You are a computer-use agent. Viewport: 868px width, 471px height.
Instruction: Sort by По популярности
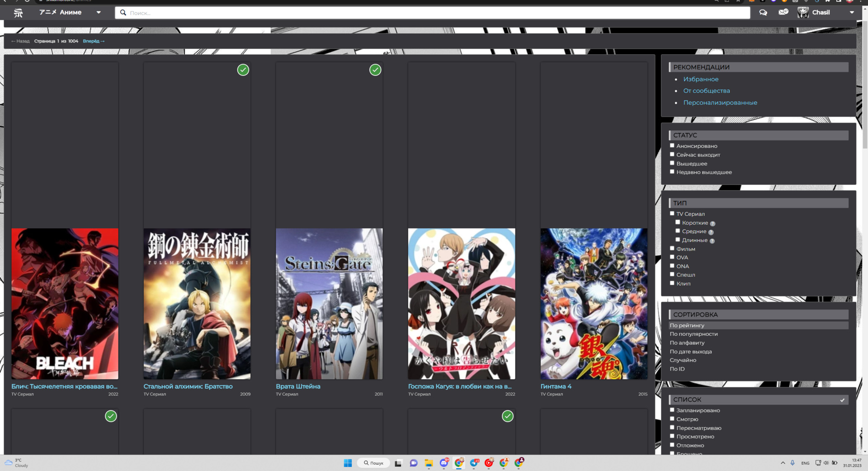click(x=693, y=334)
